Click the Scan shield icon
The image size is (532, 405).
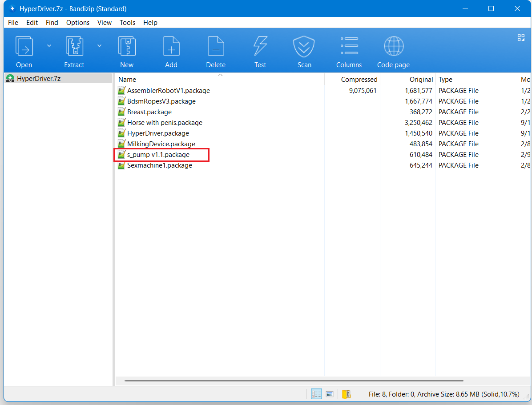[304, 47]
